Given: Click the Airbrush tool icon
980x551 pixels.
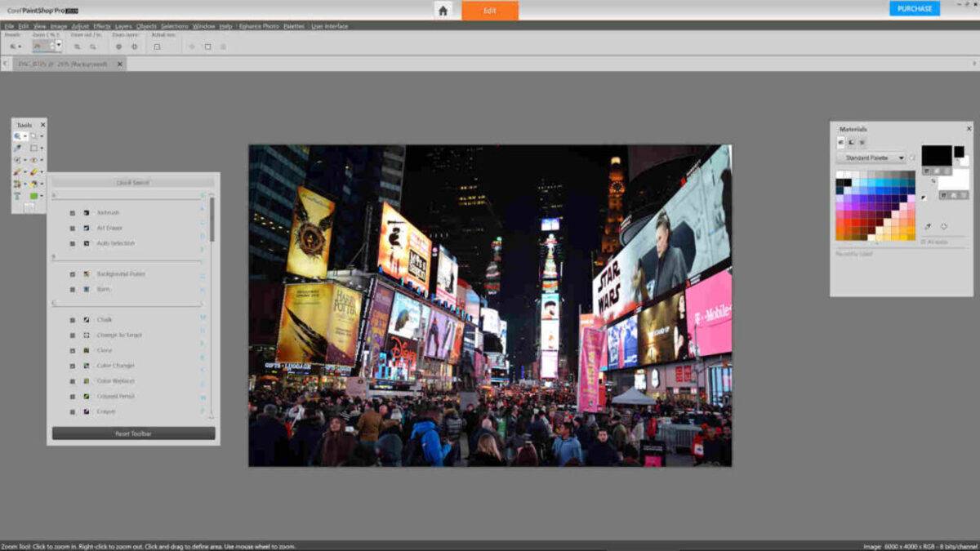Looking at the screenshot, I should click(87, 213).
